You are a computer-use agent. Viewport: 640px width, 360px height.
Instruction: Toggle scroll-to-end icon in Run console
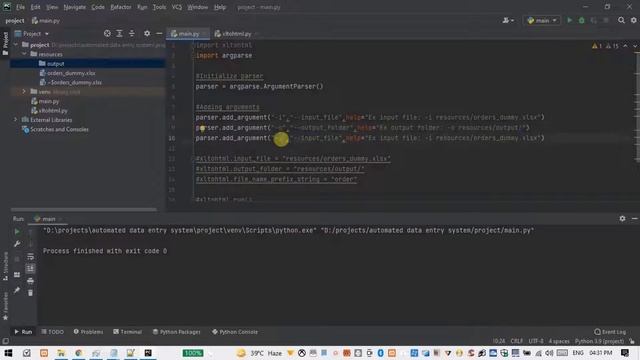point(31,269)
